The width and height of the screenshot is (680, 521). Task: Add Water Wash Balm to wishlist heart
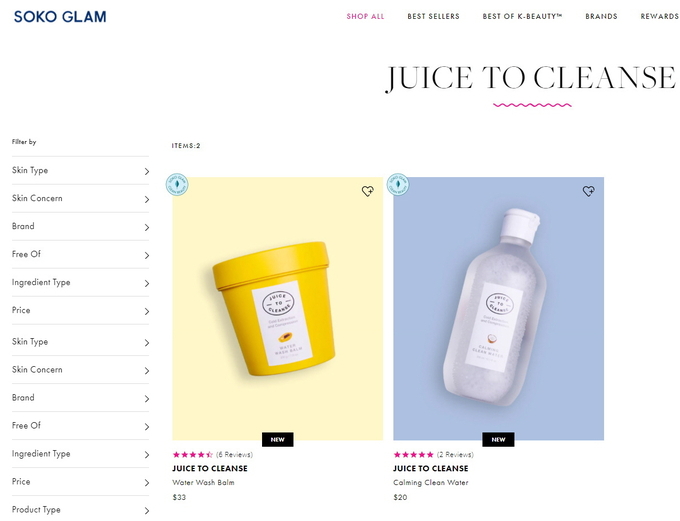coord(367,191)
